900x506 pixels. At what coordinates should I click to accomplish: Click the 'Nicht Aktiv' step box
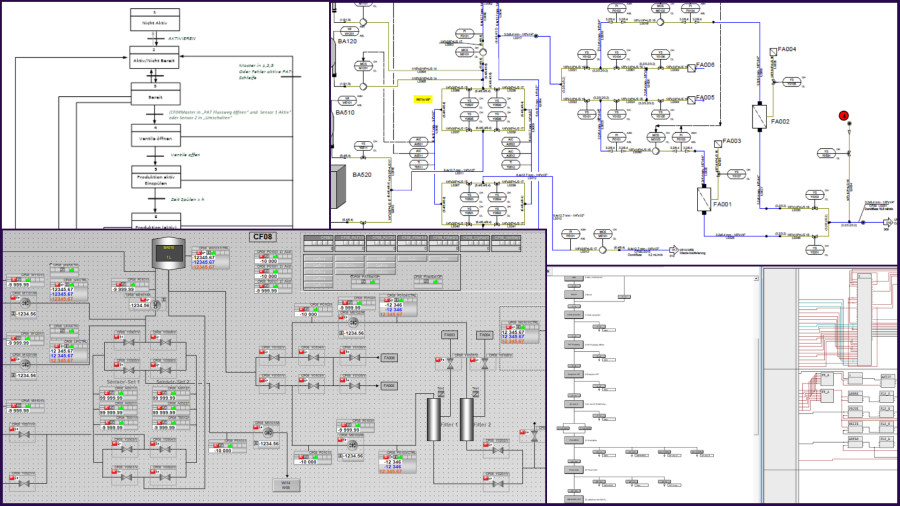(154, 20)
